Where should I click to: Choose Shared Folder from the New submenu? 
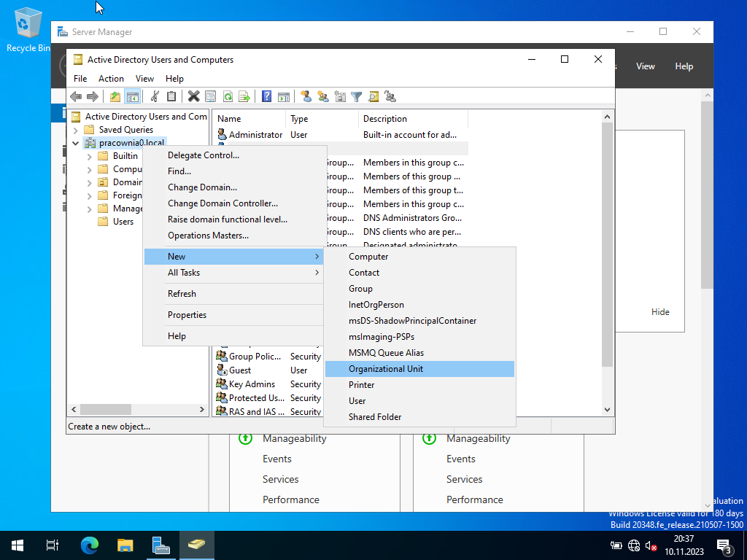click(419, 417)
